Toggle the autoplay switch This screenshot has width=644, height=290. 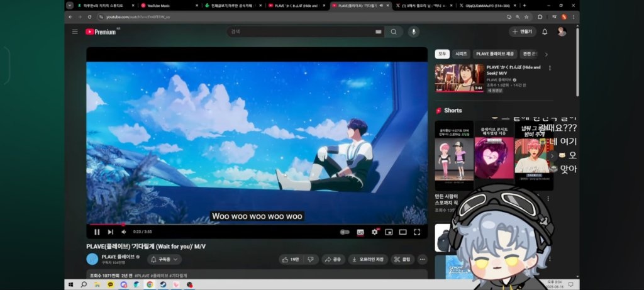(x=345, y=232)
